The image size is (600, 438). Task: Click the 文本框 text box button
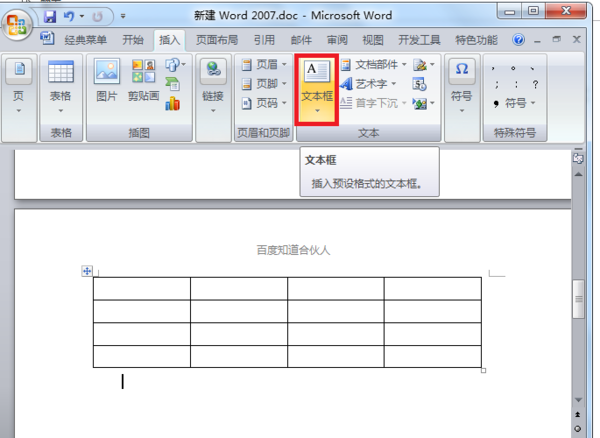(x=317, y=90)
